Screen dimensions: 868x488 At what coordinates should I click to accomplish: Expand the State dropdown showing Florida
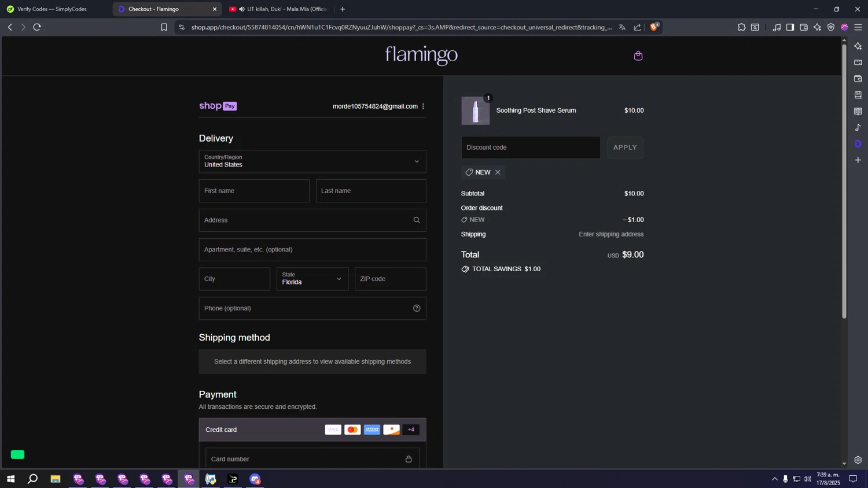(312, 279)
